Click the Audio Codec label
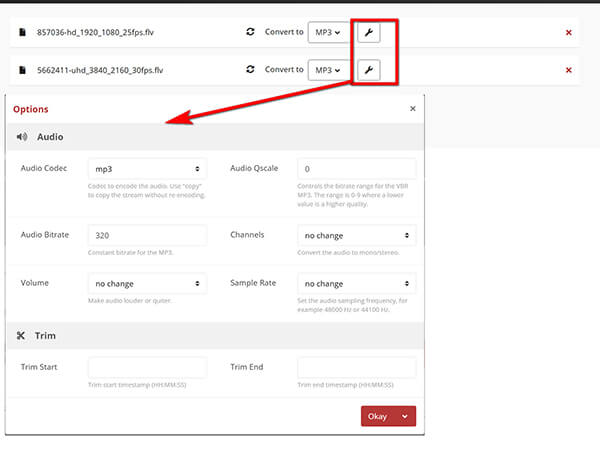 click(x=44, y=168)
